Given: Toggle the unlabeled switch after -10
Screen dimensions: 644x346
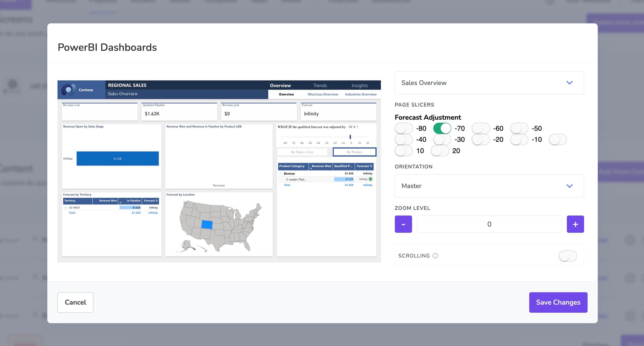Looking at the screenshot, I should pos(558,140).
